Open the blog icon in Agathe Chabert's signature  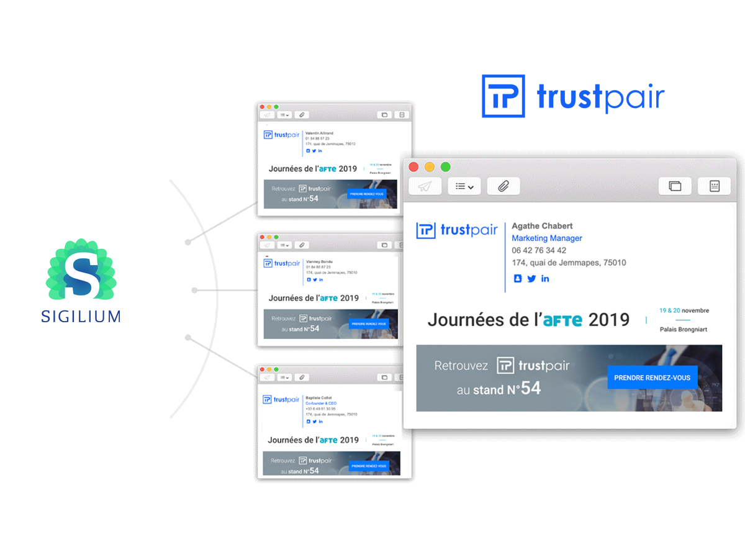click(518, 279)
